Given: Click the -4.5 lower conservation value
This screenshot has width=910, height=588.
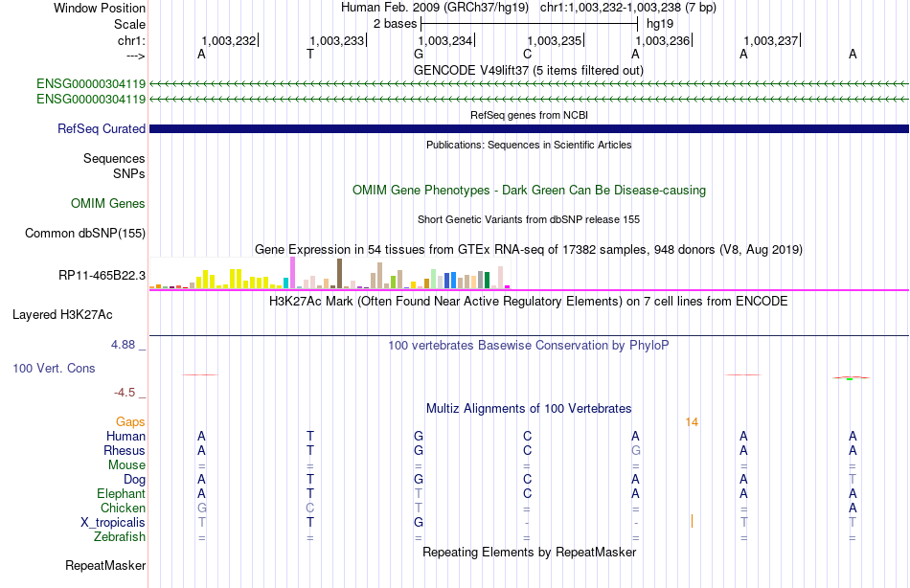Looking at the screenshot, I should (x=125, y=393).
